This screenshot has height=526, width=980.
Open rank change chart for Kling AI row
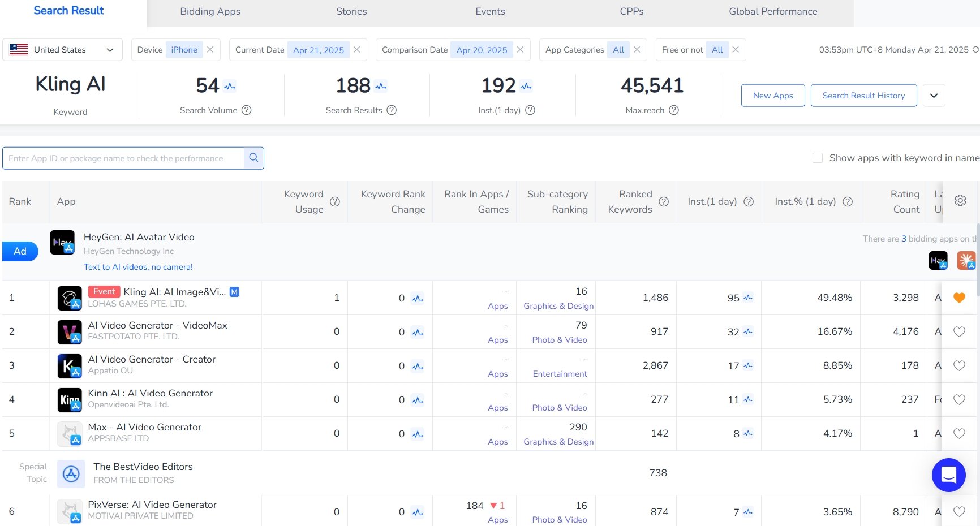point(418,298)
